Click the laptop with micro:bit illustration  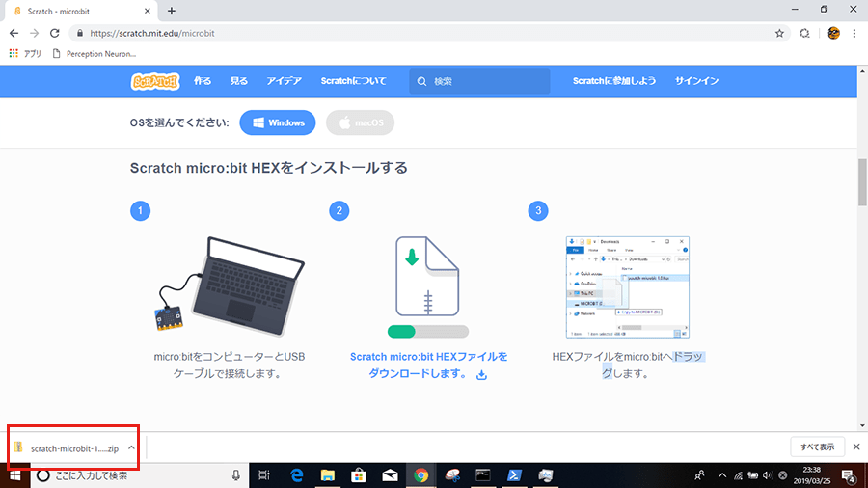[x=230, y=286]
